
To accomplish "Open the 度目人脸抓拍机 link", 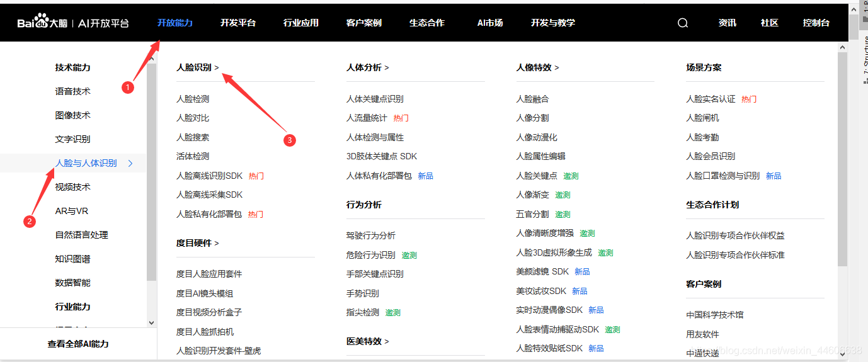I will tap(205, 332).
